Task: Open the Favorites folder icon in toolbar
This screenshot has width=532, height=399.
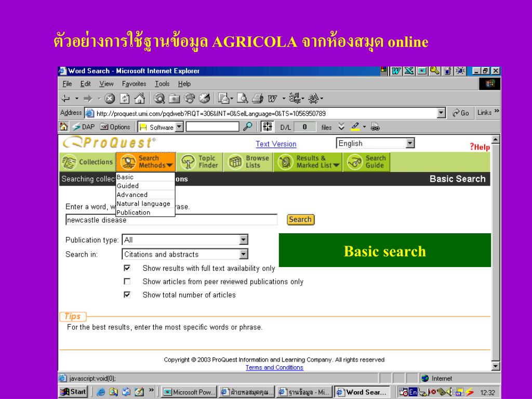Action: (x=174, y=99)
